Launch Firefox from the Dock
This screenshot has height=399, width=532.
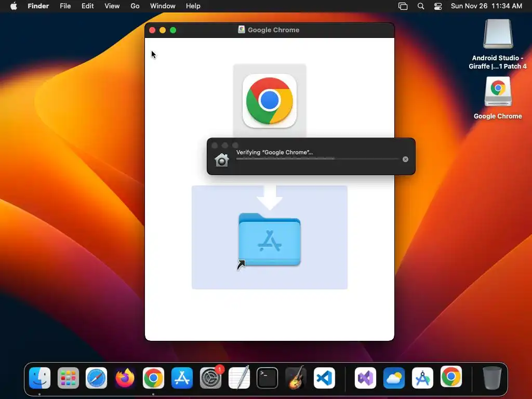[x=125, y=378]
